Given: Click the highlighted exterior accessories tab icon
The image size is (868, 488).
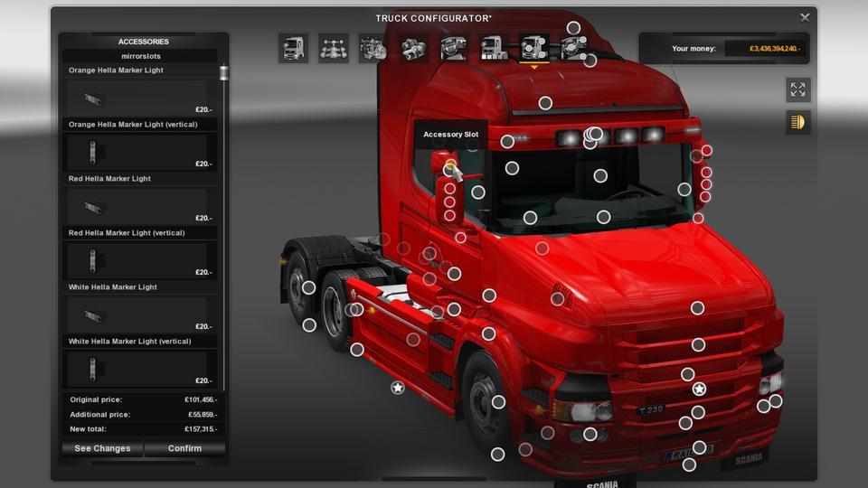Looking at the screenshot, I should coord(533,48).
